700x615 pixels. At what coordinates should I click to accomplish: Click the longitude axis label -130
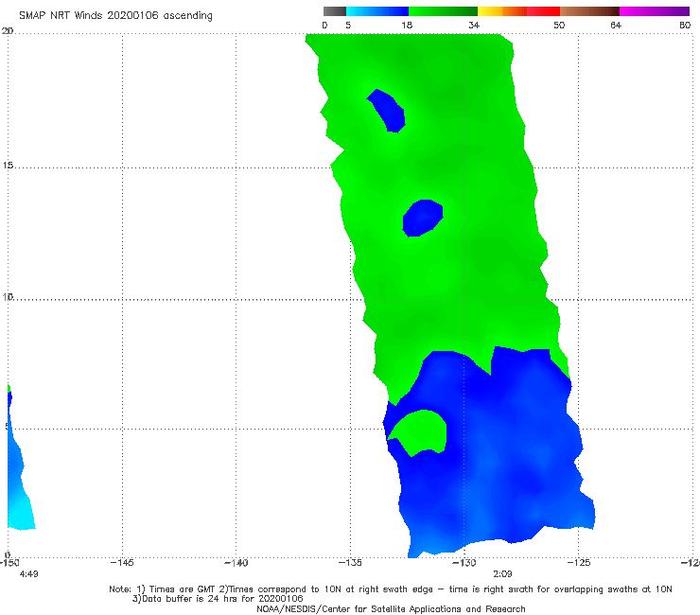click(464, 563)
